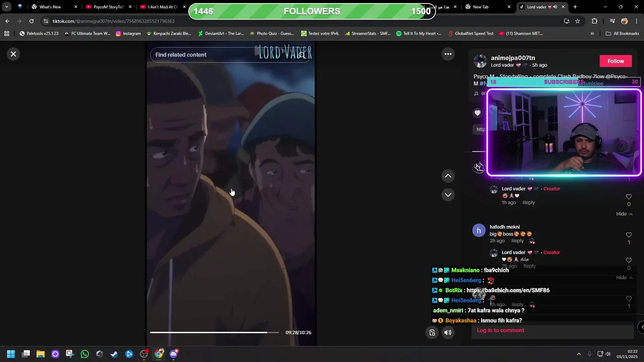Screen dimensions: 644x362
Task: Open tab search dropdown arrow
Action: (7, 7)
